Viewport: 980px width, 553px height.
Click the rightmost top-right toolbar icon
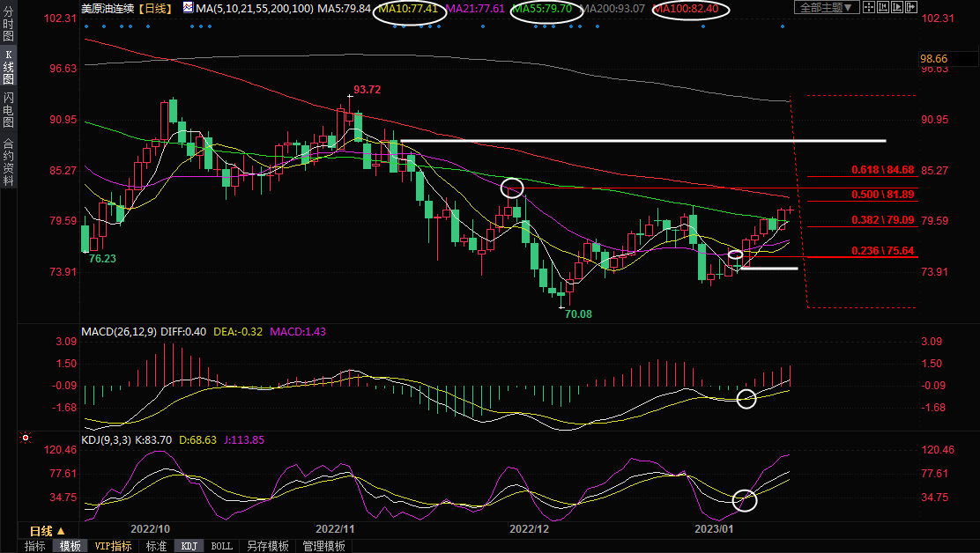[910, 8]
